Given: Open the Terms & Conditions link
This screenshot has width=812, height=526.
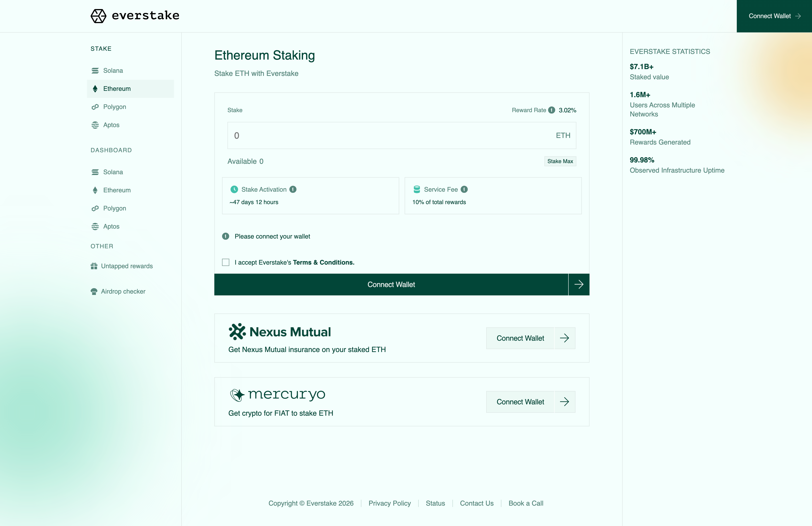Looking at the screenshot, I should 324,262.
